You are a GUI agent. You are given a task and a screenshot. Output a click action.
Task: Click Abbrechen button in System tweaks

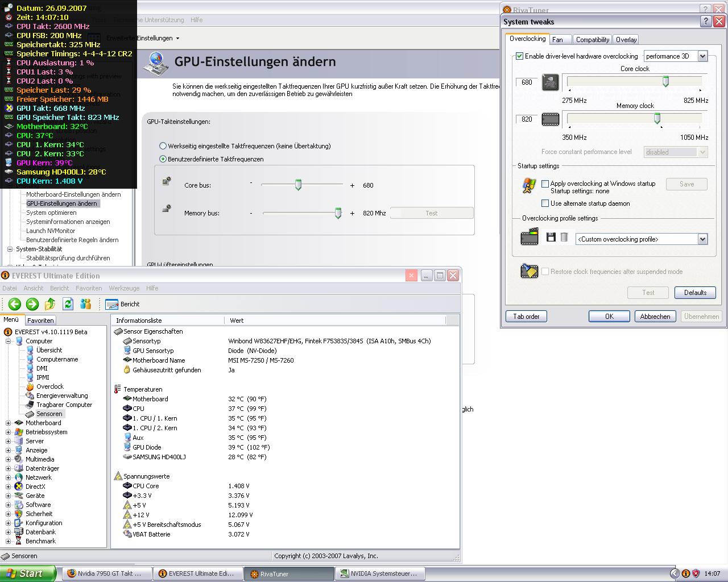click(655, 317)
